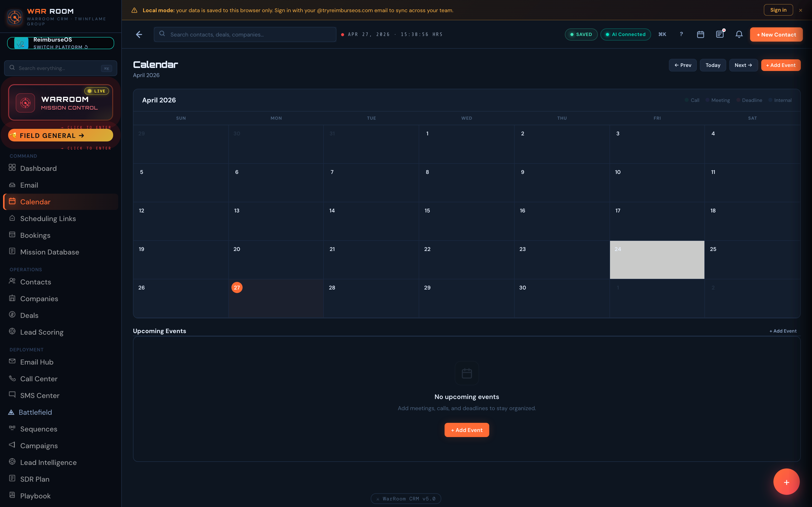The width and height of the screenshot is (812, 507).
Task: Open the notes panel with red badge icon
Action: (x=720, y=34)
